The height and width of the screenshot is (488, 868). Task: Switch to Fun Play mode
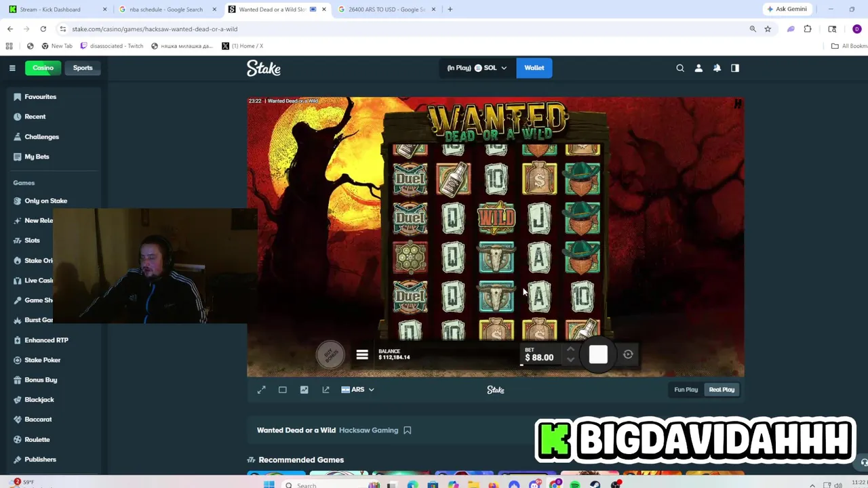686,390
